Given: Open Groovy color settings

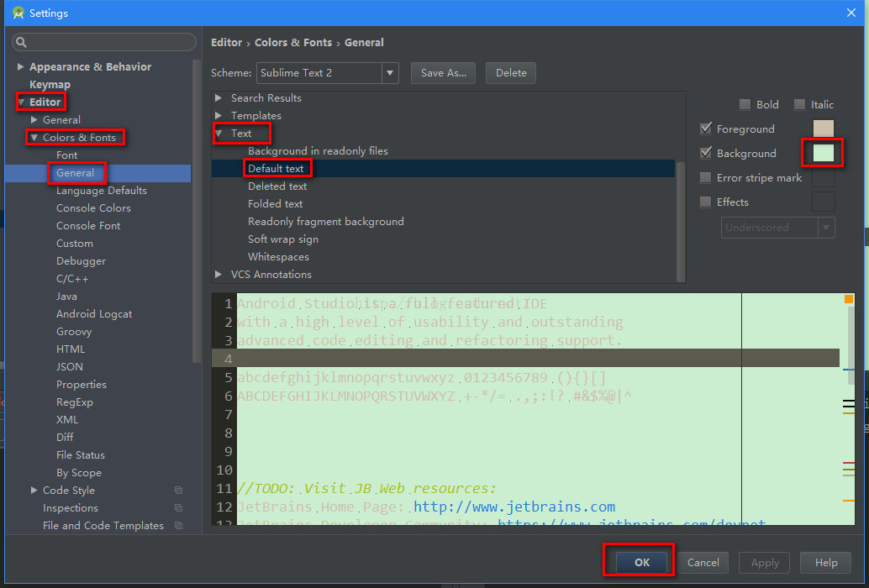Looking at the screenshot, I should coord(74,332).
